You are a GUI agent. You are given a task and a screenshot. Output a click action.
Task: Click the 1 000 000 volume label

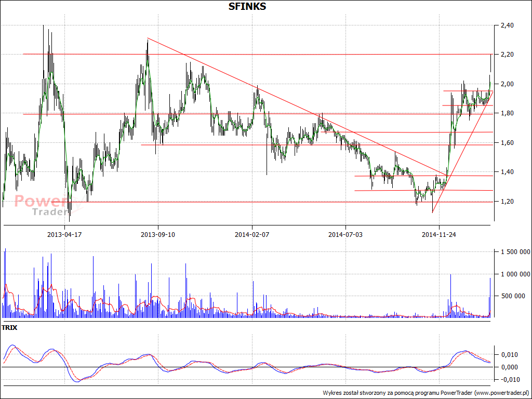(x=515, y=274)
